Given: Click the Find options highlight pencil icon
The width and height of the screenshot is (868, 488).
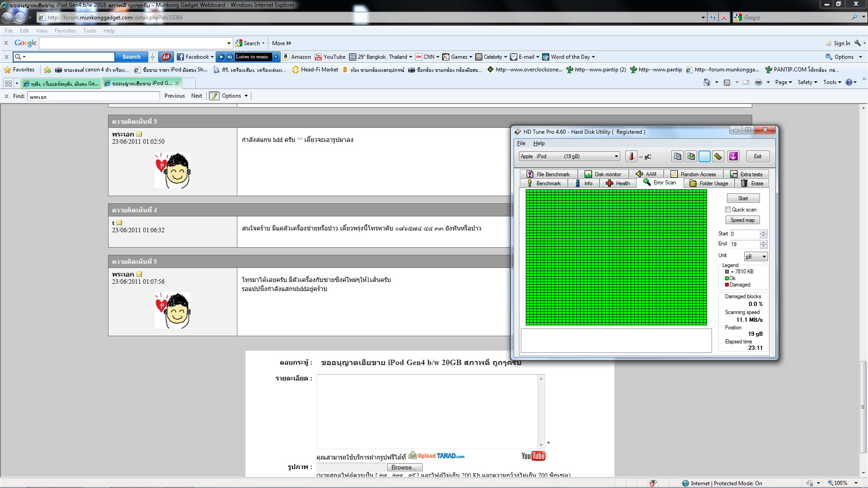Looking at the screenshot, I should pos(214,96).
